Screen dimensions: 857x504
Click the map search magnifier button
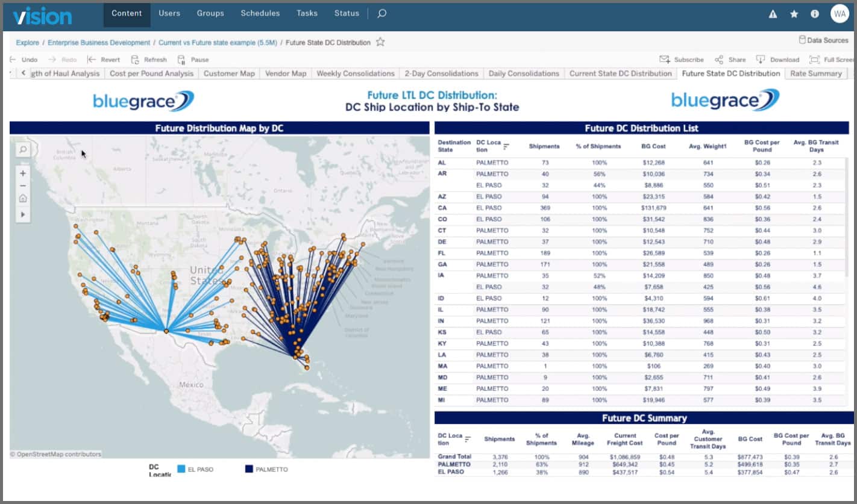(23, 149)
